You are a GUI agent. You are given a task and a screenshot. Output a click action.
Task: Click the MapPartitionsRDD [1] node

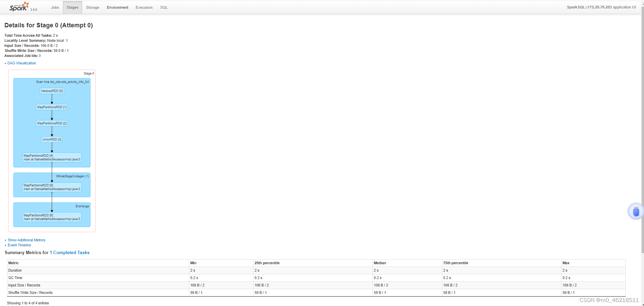coord(52,107)
